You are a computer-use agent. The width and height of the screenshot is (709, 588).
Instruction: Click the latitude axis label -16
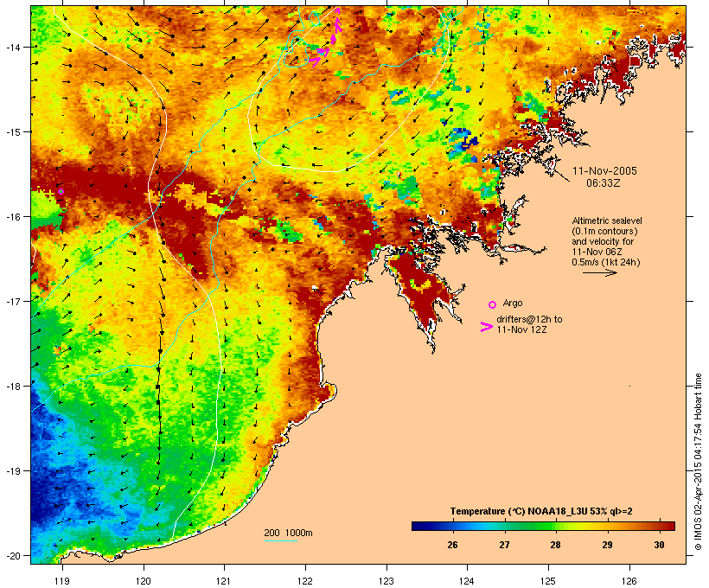[13, 217]
